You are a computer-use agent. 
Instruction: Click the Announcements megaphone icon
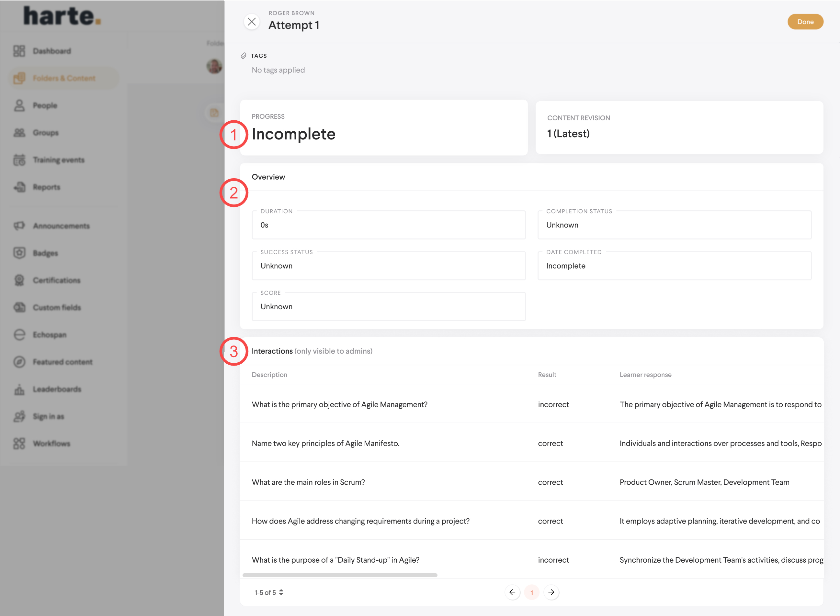19,226
